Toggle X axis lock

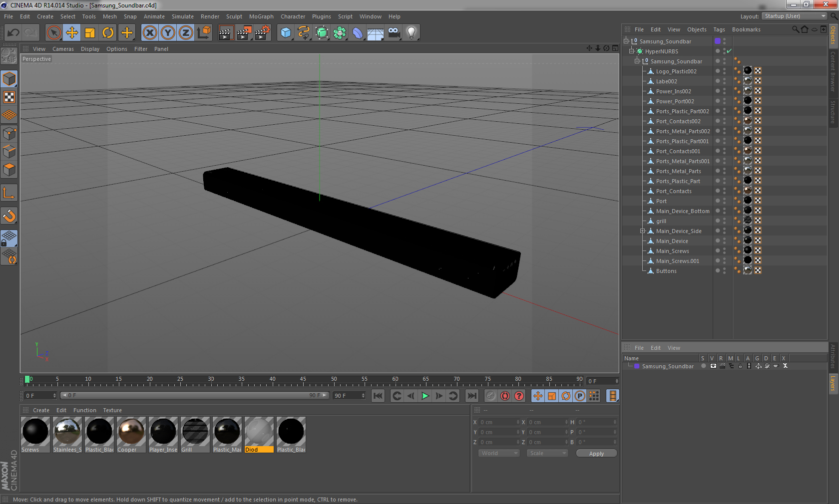(x=150, y=33)
